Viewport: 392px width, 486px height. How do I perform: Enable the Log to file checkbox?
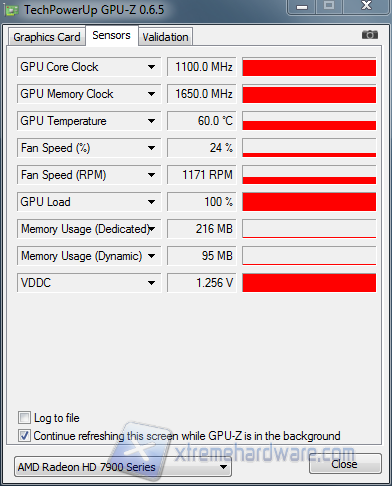(24, 418)
